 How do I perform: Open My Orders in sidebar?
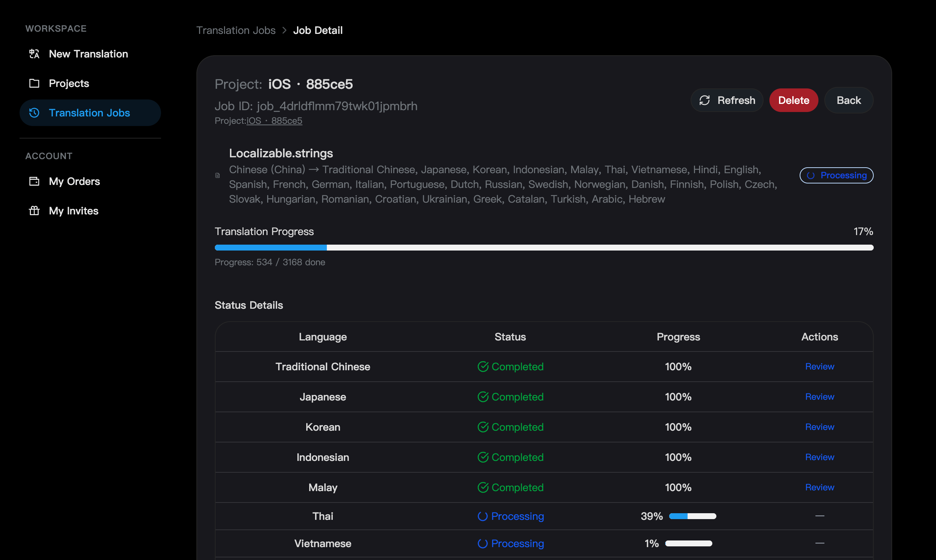pyautogui.click(x=74, y=182)
